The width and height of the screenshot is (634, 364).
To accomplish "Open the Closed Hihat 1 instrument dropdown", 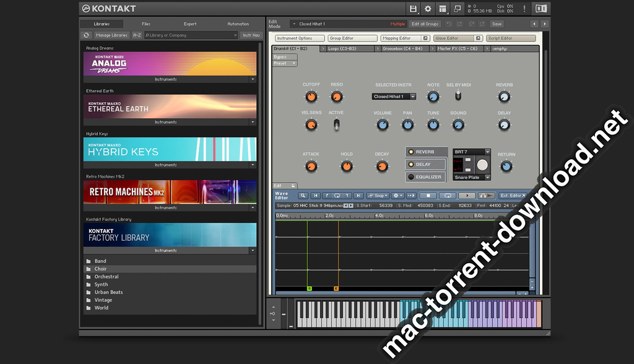I will click(394, 97).
